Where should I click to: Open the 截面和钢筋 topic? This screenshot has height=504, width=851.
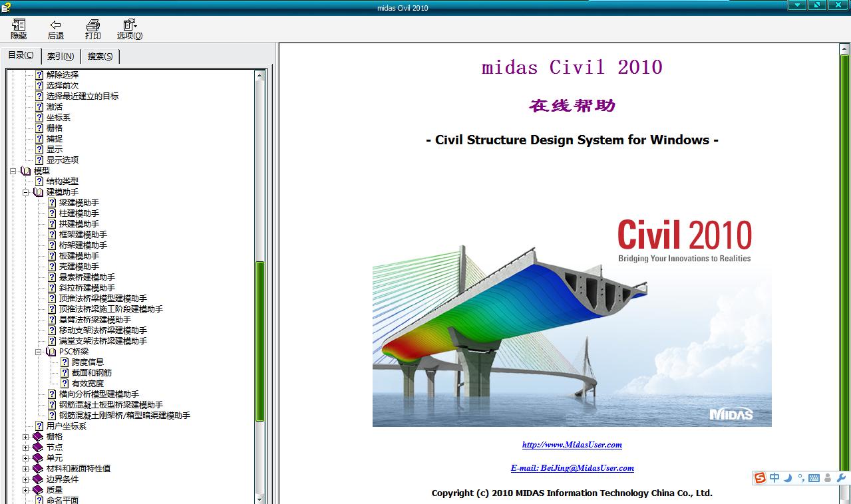point(92,373)
